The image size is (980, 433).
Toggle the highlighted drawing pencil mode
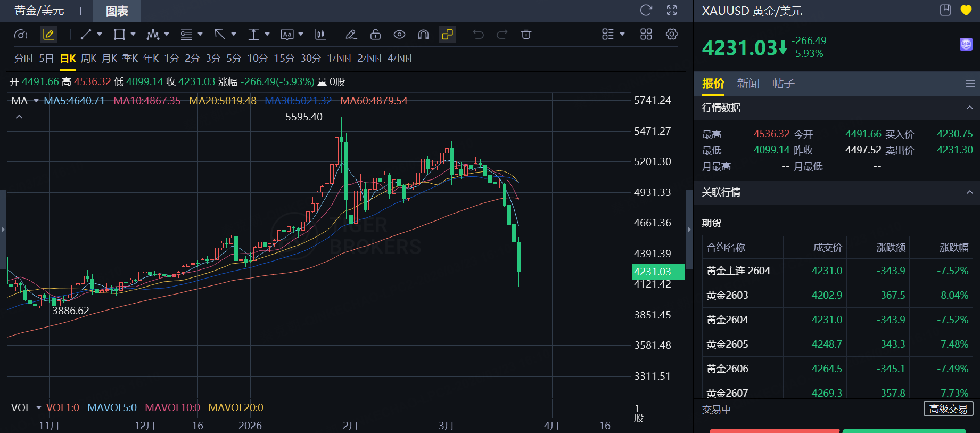(x=48, y=35)
